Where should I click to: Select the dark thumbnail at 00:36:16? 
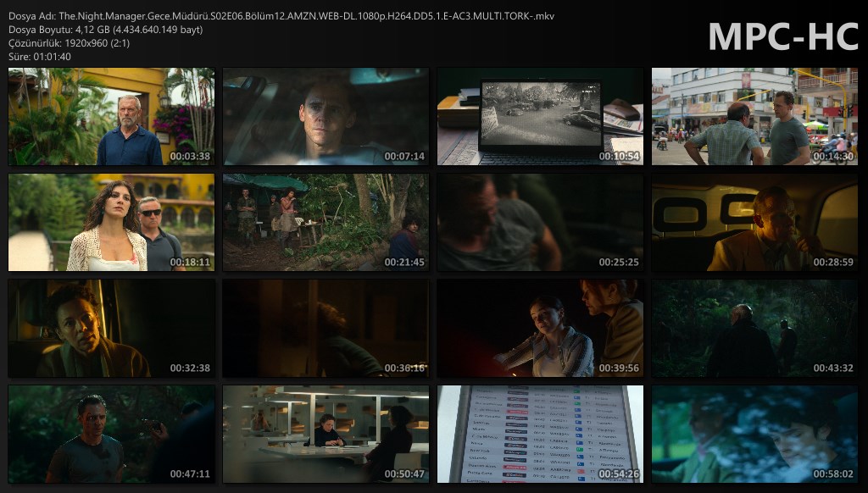(x=325, y=329)
